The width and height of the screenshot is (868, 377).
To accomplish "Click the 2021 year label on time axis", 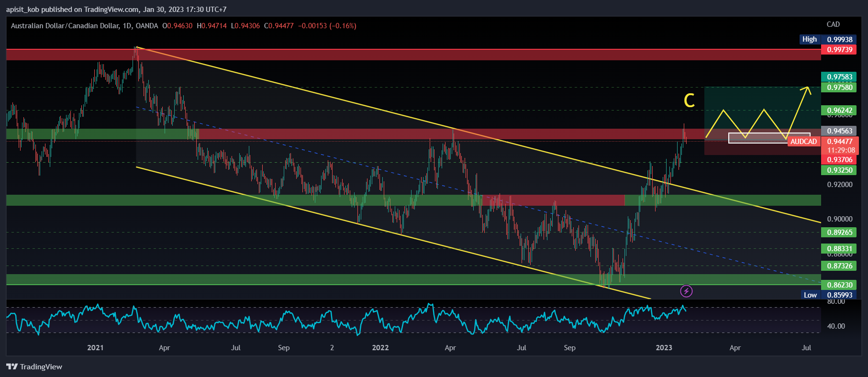I will 95,348.
